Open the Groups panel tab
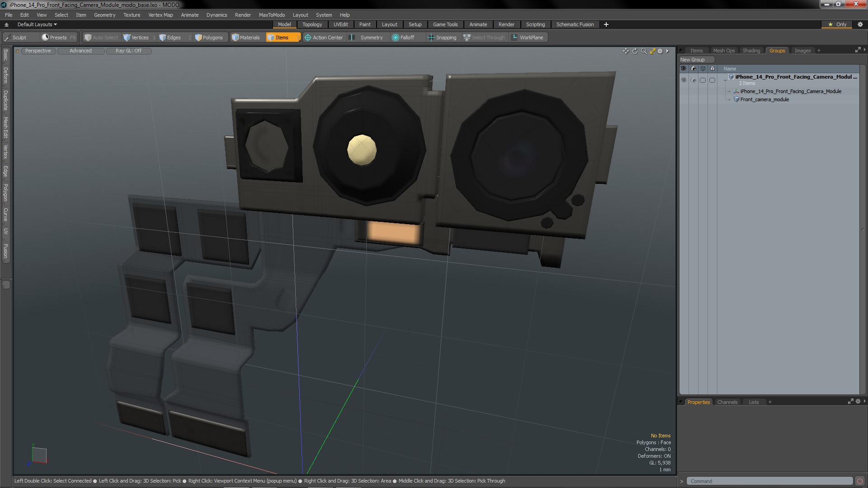Image resolution: width=868 pixels, height=488 pixels. 778,50
